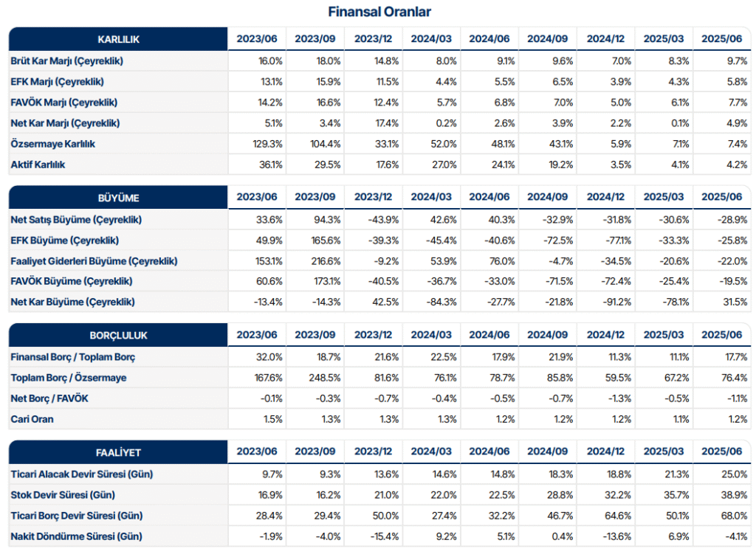
Task: Click the Aktif Karlılık row label
Action: pyautogui.click(x=38, y=165)
